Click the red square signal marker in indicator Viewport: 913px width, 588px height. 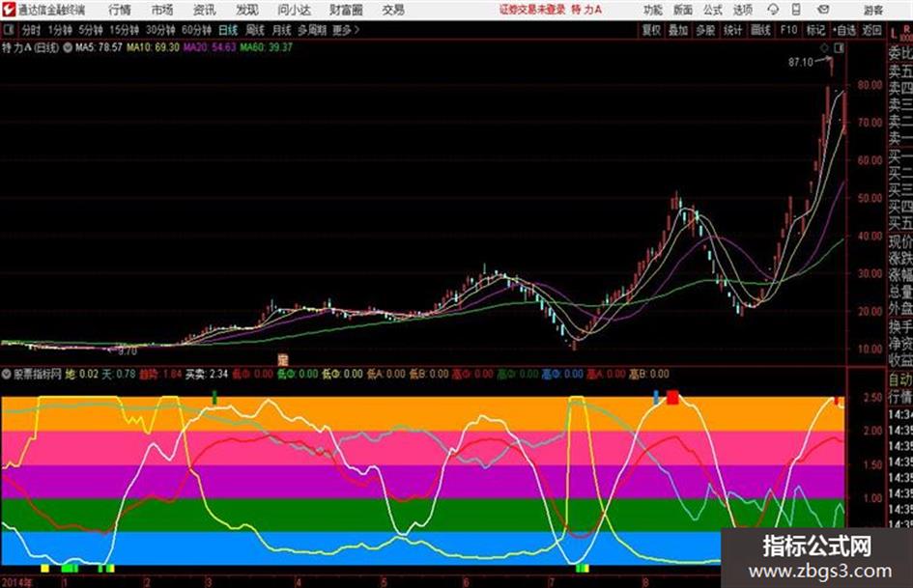pos(672,398)
